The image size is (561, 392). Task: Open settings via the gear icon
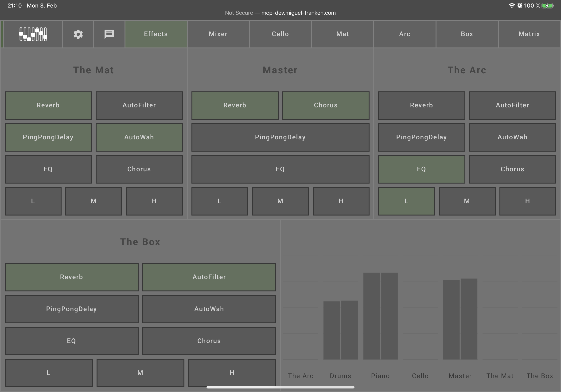coord(78,34)
